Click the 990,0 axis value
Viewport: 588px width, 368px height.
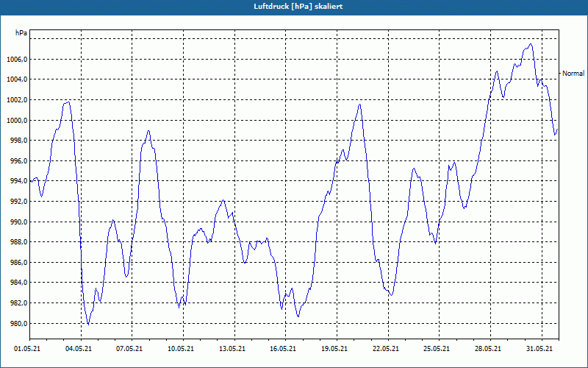coord(20,222)
